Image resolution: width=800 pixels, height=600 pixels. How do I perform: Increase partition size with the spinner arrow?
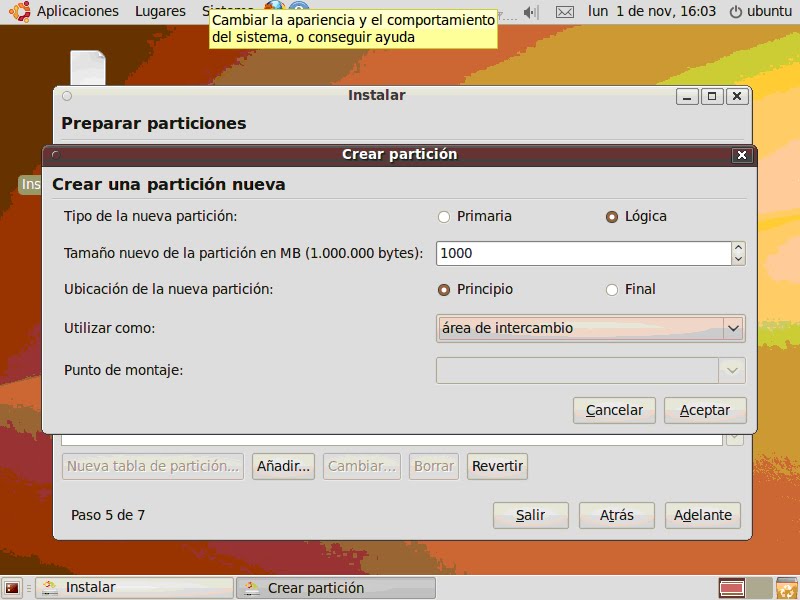click(738, 248)
